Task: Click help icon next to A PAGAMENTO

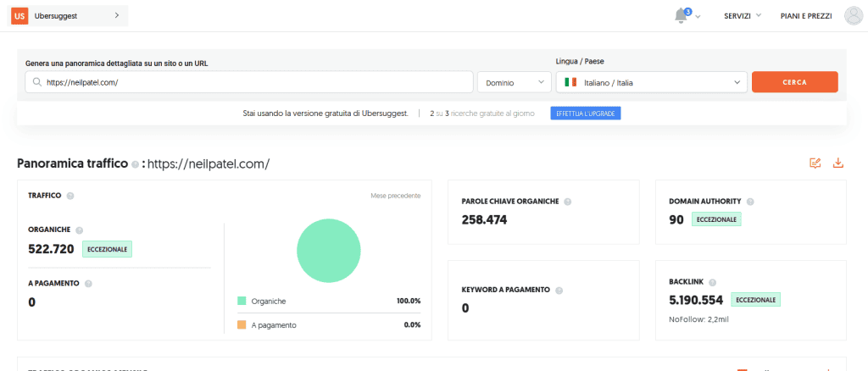Action: pyautogui.click(x=88, y=284)
